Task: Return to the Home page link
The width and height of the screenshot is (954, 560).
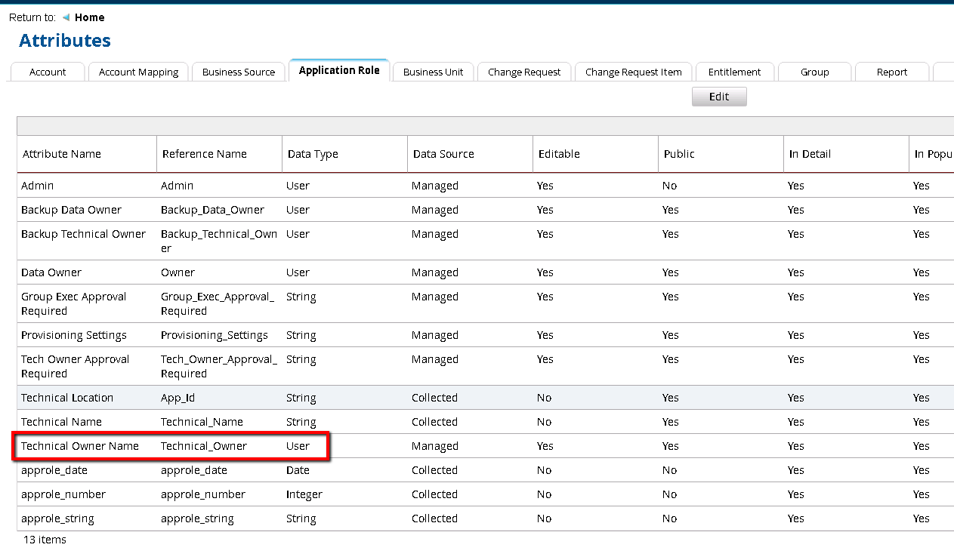Action: point(89,17)
